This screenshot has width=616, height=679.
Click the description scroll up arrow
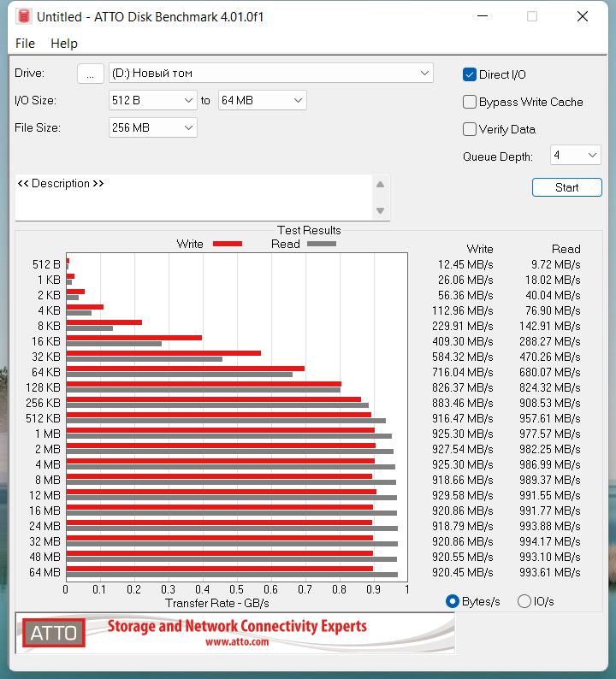coord(381,185)
